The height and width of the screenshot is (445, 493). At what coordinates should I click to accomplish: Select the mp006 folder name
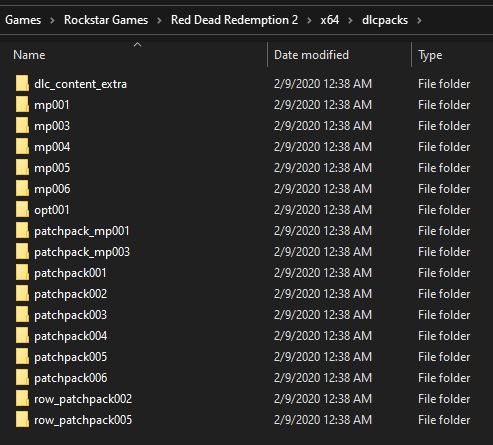coord(52,189)
